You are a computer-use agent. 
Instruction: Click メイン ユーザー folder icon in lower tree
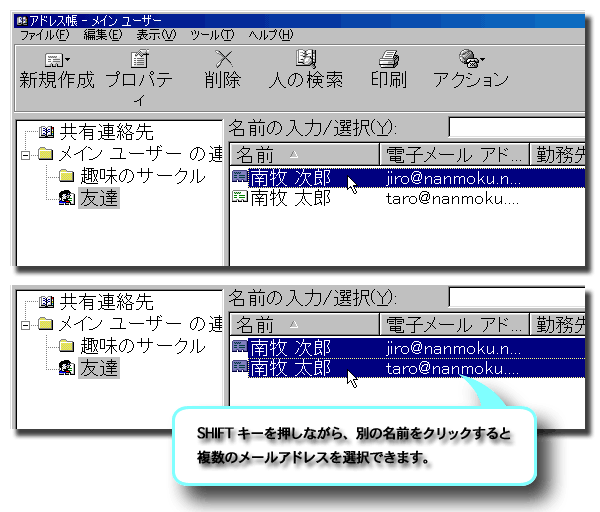pyautogui.click(x=46, y=324)
